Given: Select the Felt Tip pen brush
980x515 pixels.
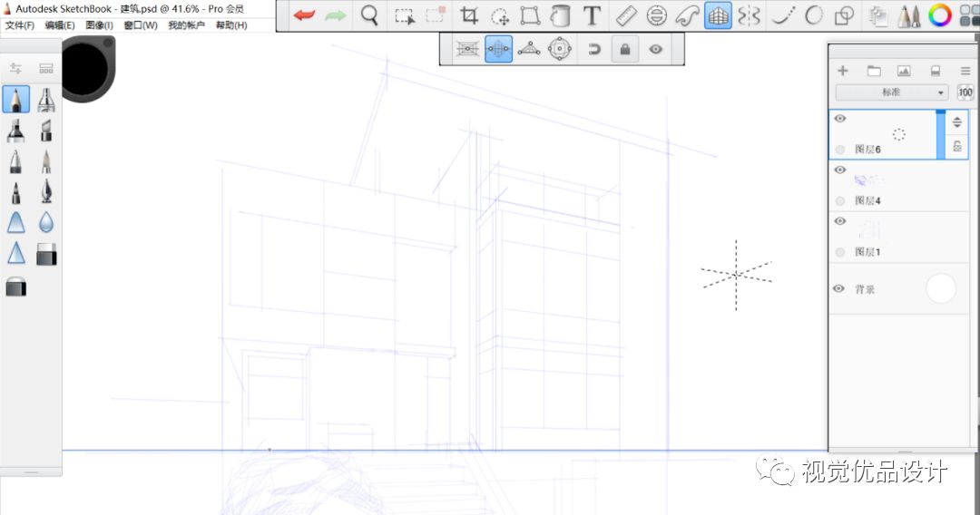Looking at the screenshot, I should [16, 192].
